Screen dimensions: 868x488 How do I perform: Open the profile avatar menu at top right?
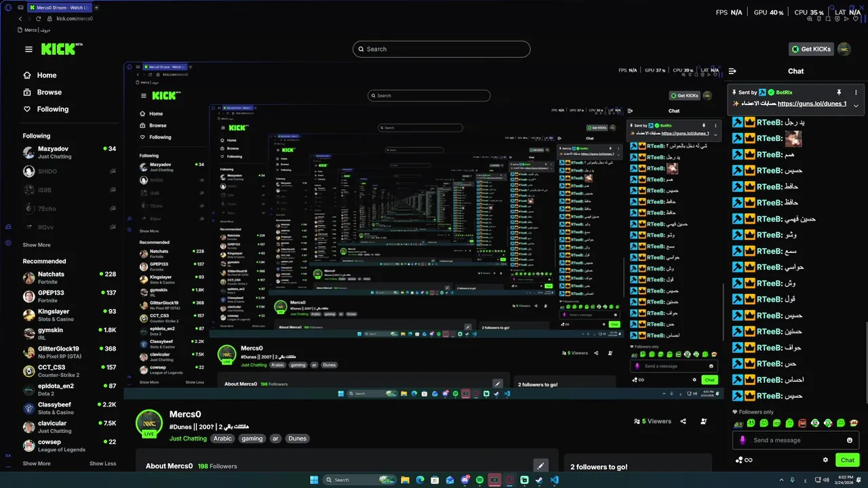844,49
